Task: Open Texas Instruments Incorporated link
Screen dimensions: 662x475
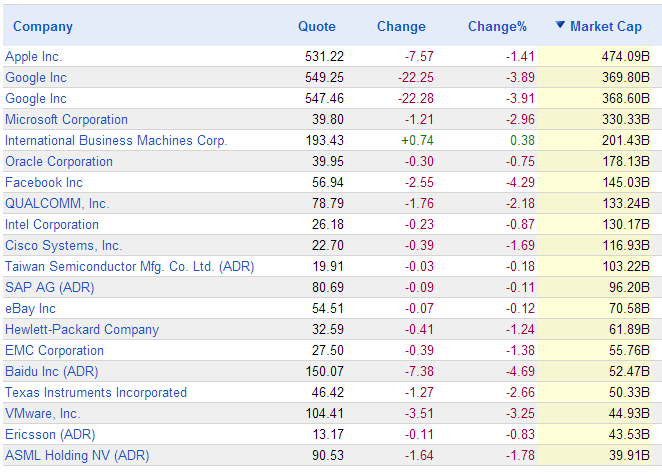Action: click(96, 393)
